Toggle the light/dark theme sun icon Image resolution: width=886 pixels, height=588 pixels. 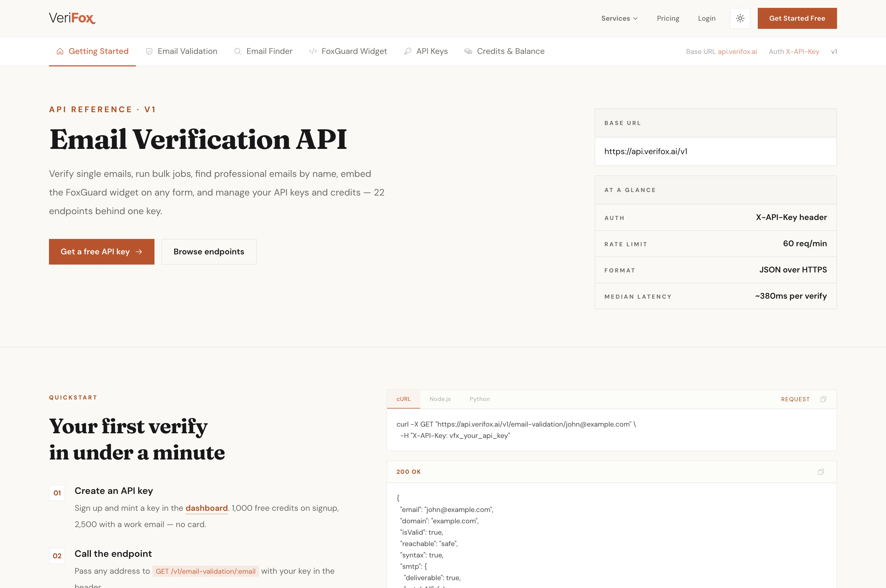(740, 18)
